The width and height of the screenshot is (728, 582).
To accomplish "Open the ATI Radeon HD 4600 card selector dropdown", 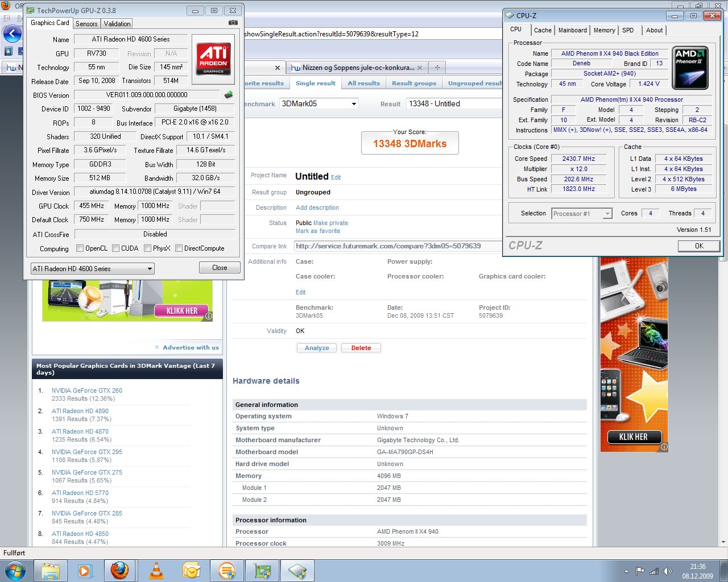I will (92, 268).
